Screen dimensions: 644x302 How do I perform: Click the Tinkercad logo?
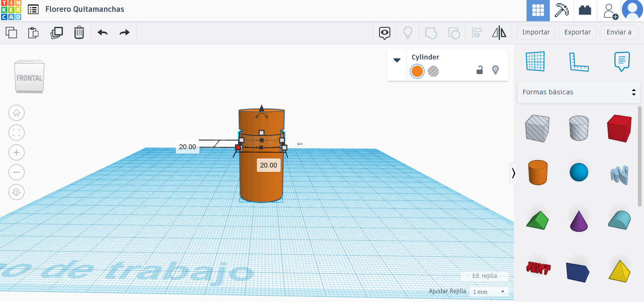pos(11,10)
